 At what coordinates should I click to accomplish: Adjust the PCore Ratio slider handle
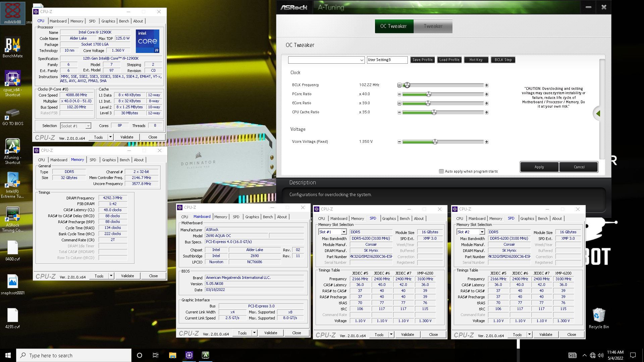[x=429, y=94]
